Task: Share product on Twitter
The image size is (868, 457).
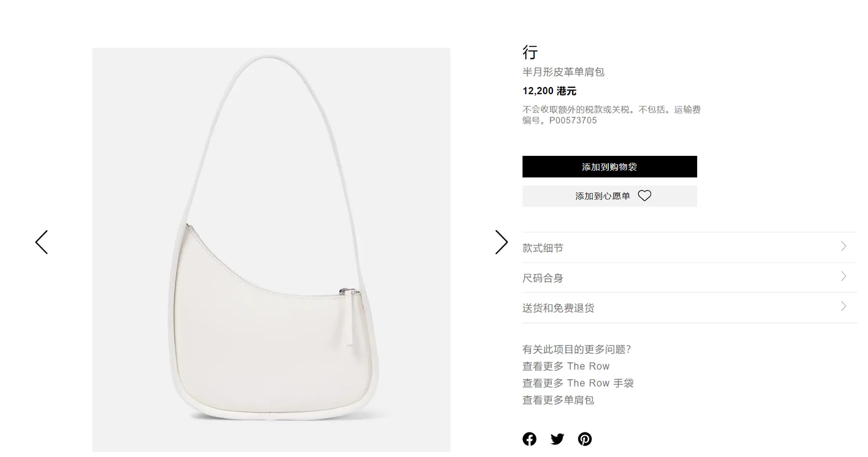Action: coord(557,439)
